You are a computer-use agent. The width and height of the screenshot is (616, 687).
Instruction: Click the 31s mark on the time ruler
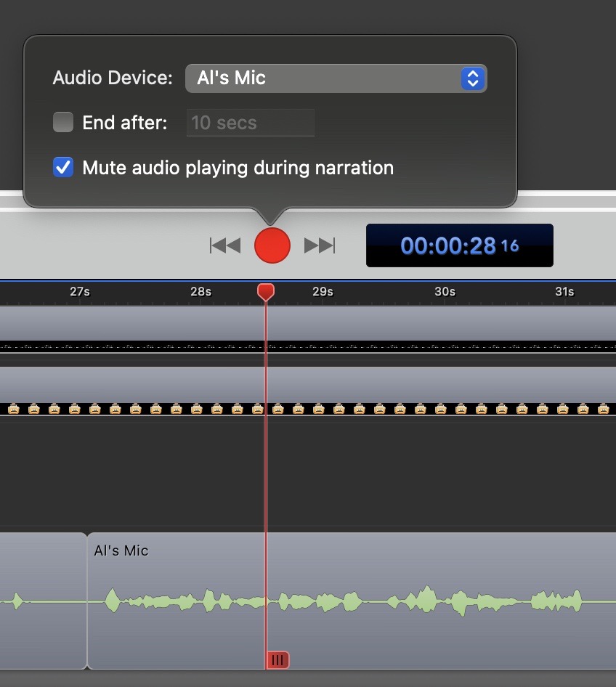[564, 292]
